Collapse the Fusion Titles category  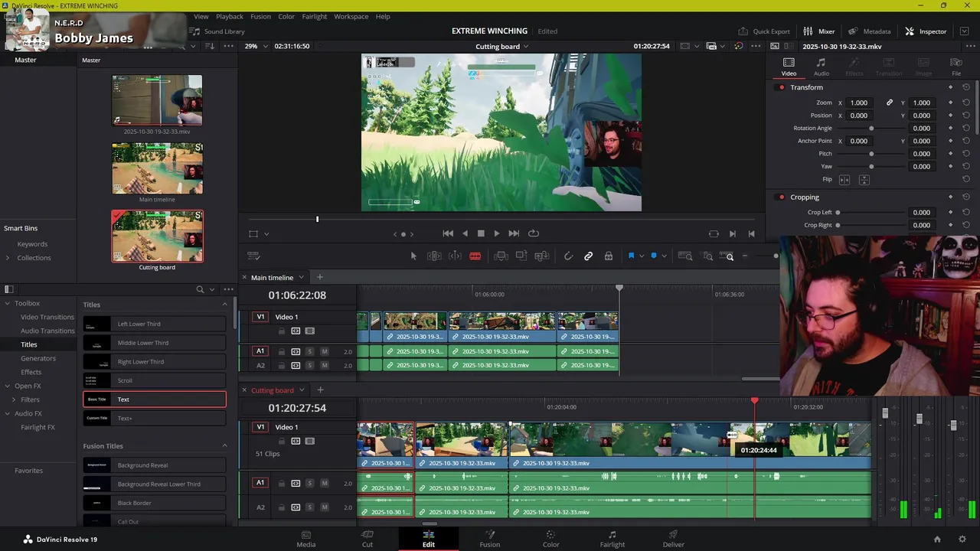[224, 446]
